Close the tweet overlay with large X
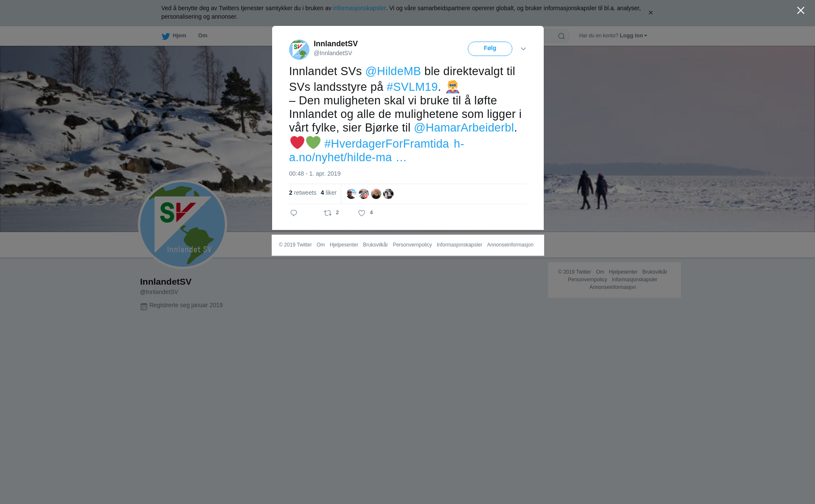This screenshot has width=815, height=504. tap(801, 11)
